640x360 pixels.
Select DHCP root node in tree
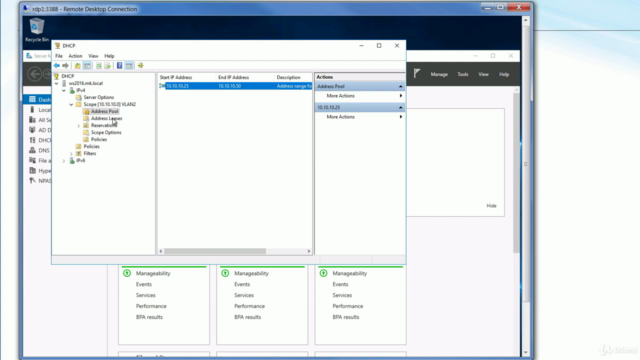tap(67, 76)
